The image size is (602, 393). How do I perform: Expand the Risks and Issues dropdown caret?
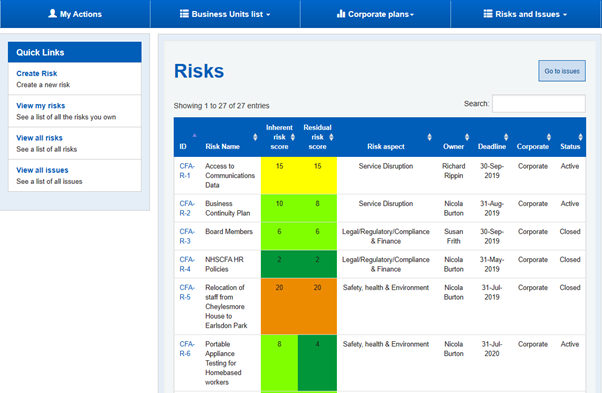565,15
